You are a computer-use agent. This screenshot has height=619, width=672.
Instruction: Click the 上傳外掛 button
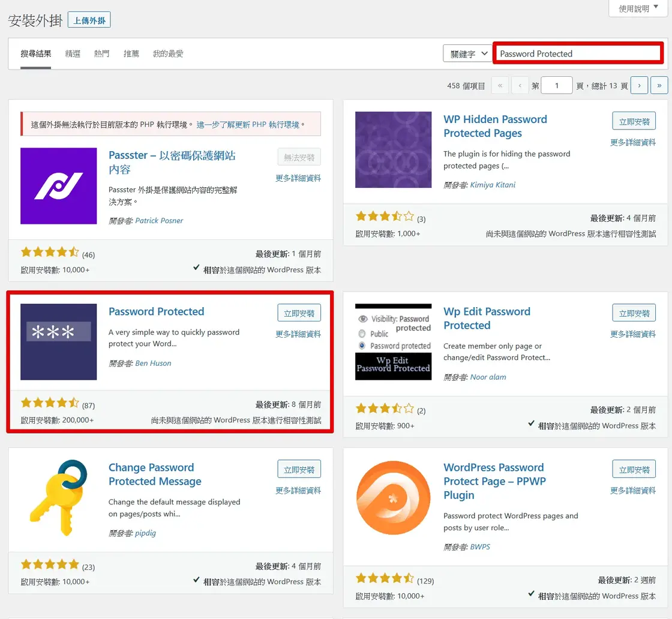89,20
